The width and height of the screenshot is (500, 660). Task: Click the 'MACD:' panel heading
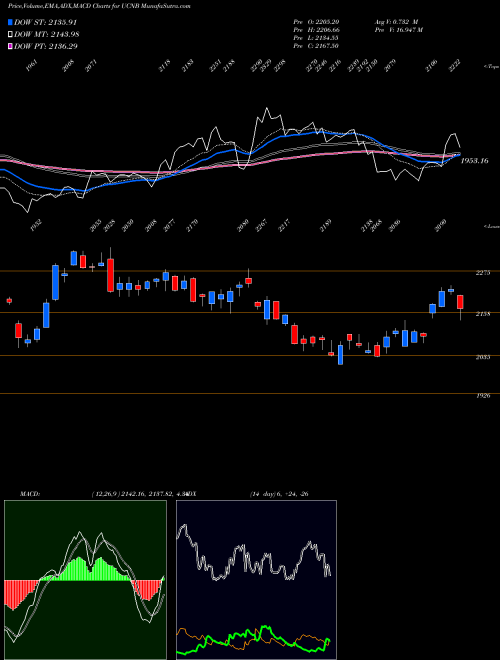tap(29, 494)
